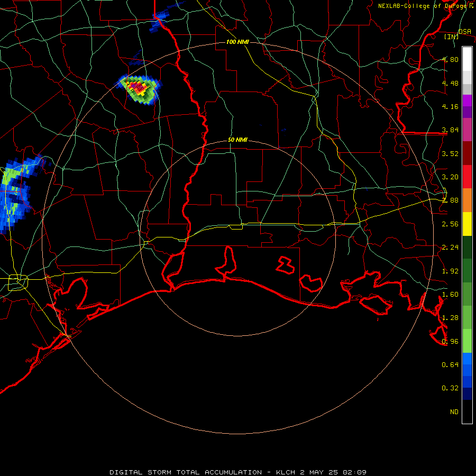Click the "02:09" timestamp in footer
476x476 pixels.
(x=354, y=472)
